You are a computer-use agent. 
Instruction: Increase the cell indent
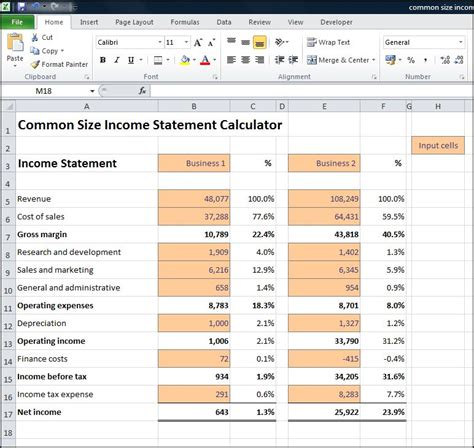(293, 60)
